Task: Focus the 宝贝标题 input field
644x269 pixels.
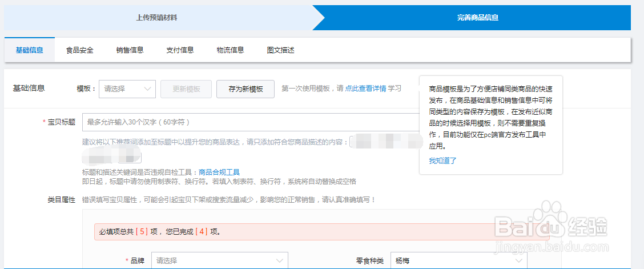Action: tap(251, 122)
